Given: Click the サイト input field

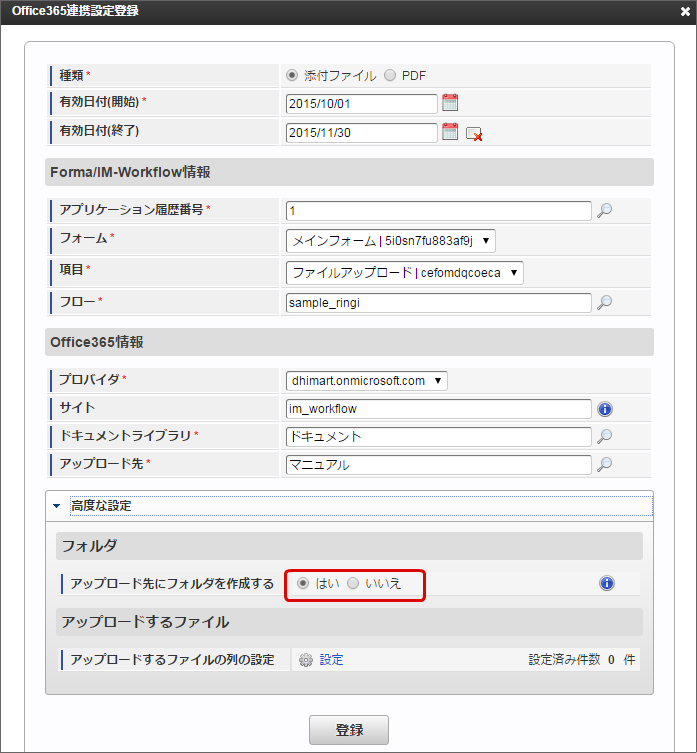Looking at the screenshot, I should 438,409.
